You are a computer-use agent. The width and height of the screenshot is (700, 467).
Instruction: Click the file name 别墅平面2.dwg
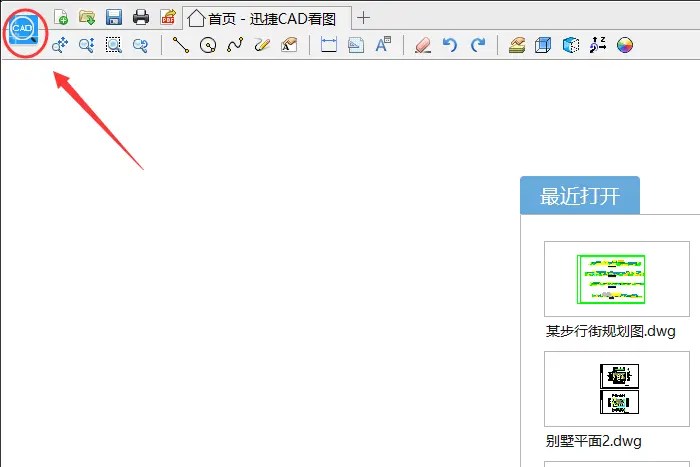(593, 441)
